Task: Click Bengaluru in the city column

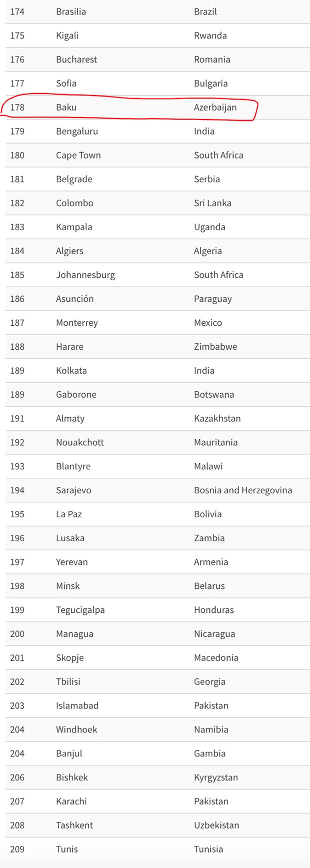Action: tap(77, 131)
